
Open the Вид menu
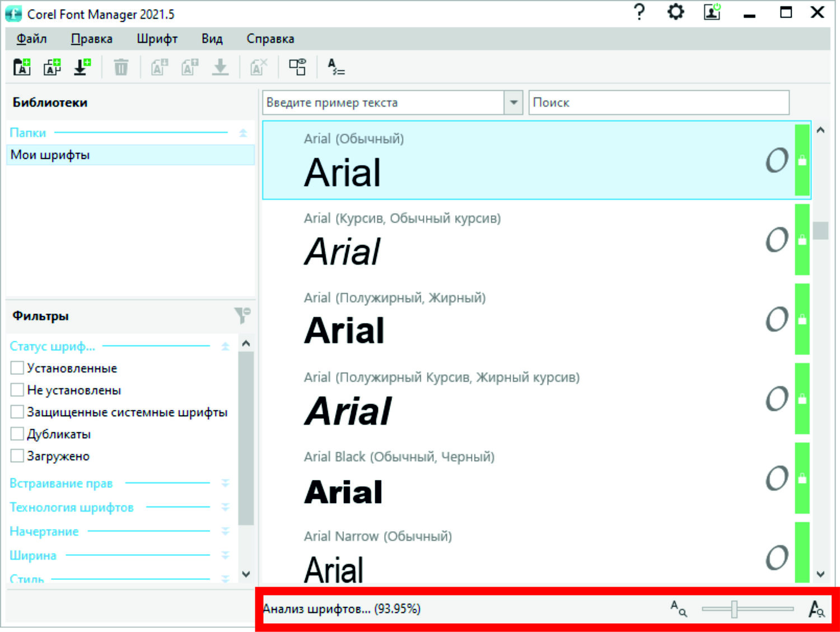[x=212, y=39]
